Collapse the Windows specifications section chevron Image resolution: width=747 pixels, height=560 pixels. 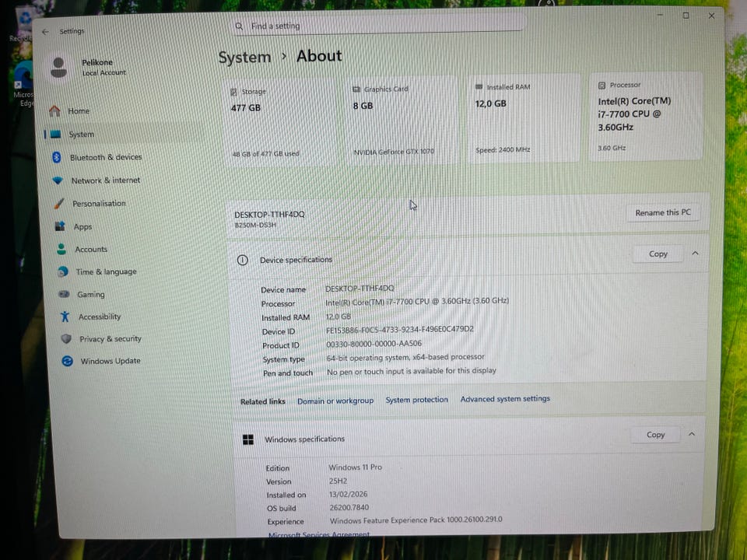[x=692, y=434]
